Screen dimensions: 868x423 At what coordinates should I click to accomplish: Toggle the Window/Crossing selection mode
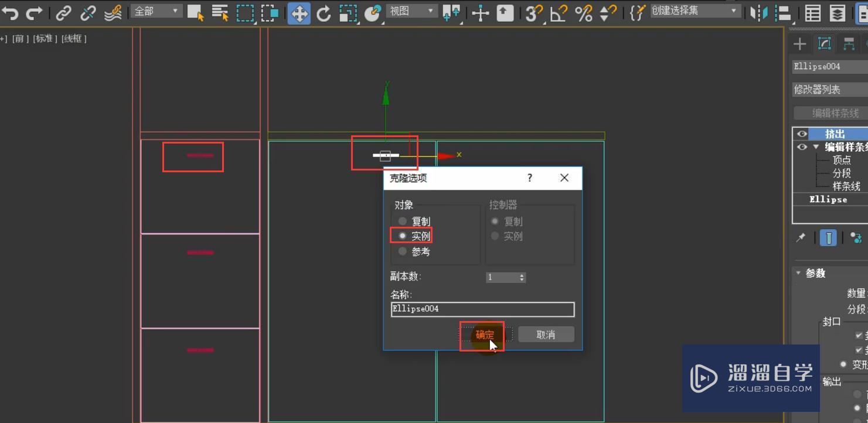click(x=270, y=13)
